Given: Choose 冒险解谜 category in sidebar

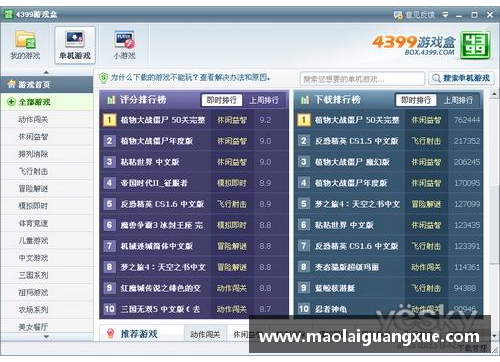Looking at the screenshot, I should (x=47, y=189).
